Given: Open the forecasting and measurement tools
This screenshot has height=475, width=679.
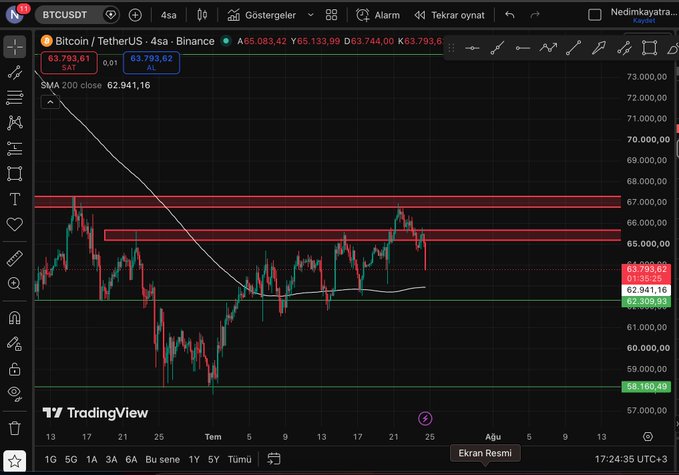Looking at the screenshot, I should click(15, 149).
